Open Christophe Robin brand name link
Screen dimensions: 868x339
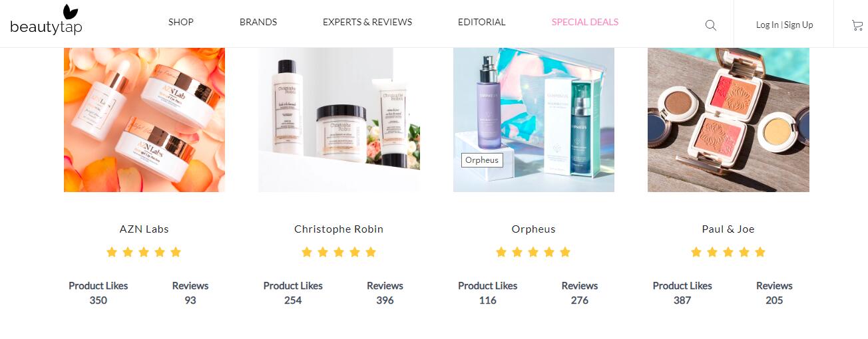(339, 229)
